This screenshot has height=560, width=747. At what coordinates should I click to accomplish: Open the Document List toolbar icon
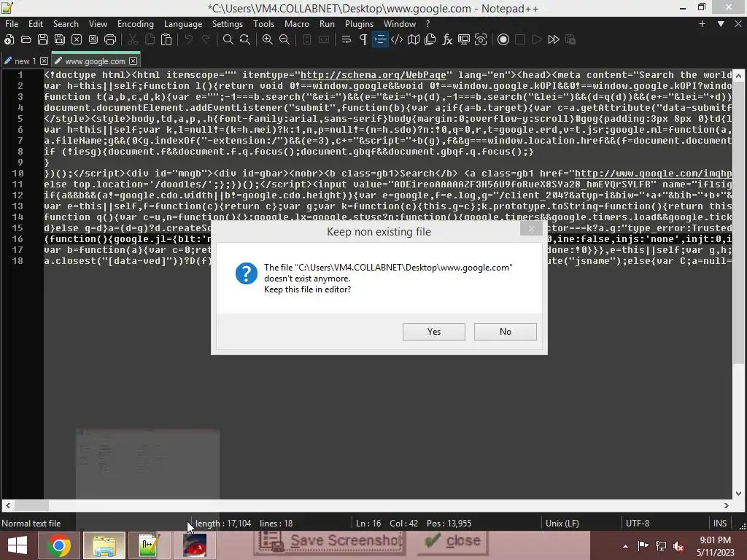click(430, 39)
